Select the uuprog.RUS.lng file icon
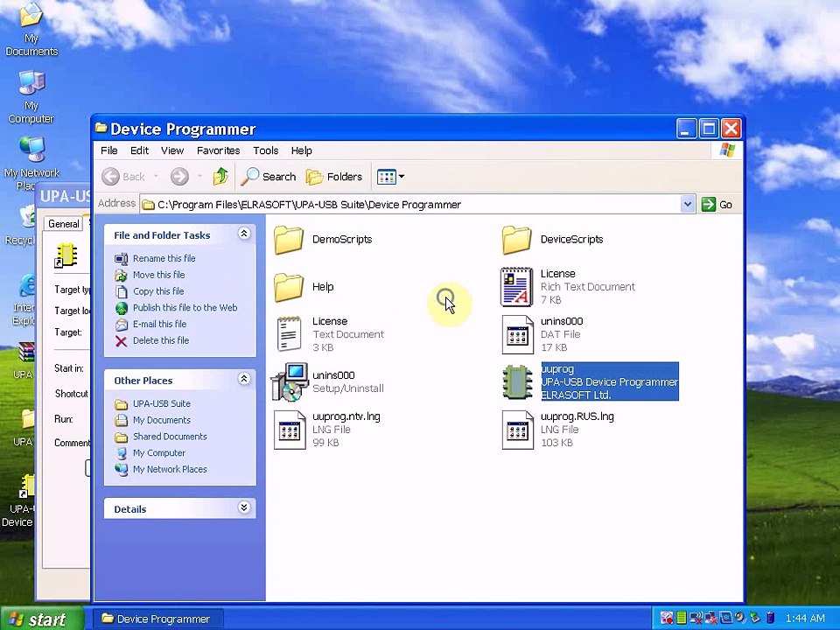Image resolution: width=840 pixels, height=630 pixels. [x=517, y=430]
